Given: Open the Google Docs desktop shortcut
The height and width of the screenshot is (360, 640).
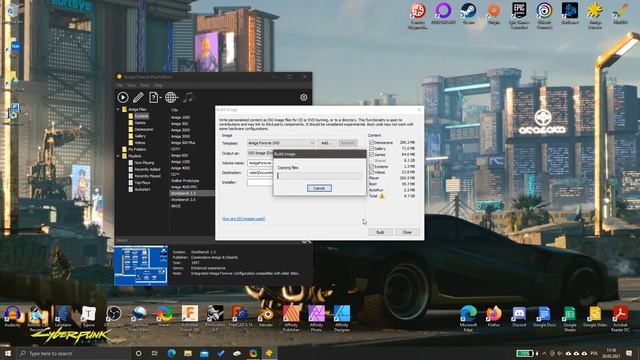Looking at the screenshot, I should coord(544,316).
